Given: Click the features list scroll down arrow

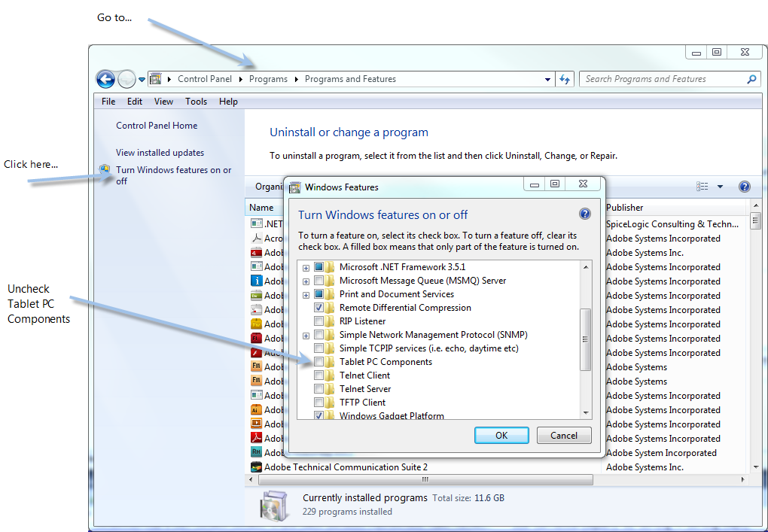Looking at the screenshot, I should [586, 413].
